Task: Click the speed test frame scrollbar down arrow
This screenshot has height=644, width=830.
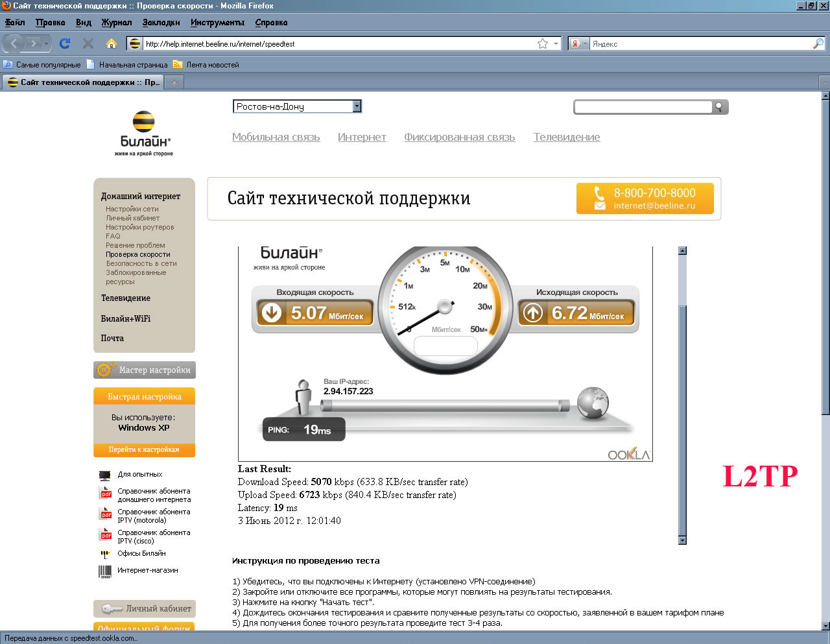Action: pyautogui.click(x=682, y=540)
